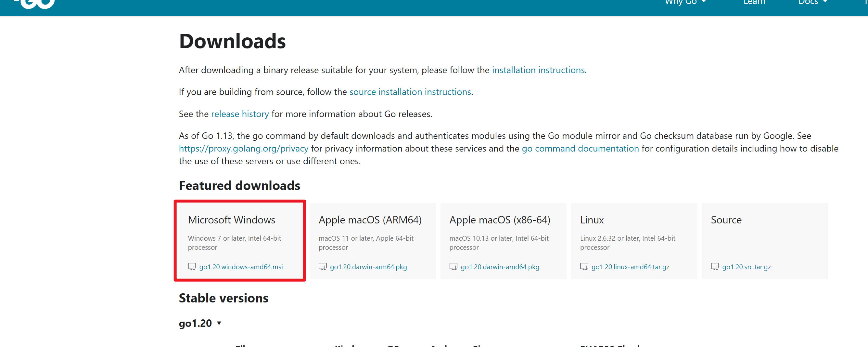Click download icon beside go1.20.linux-amd64.tar.gz
Image resolution: width=868 pixels, height=347 pixels.
584,267
